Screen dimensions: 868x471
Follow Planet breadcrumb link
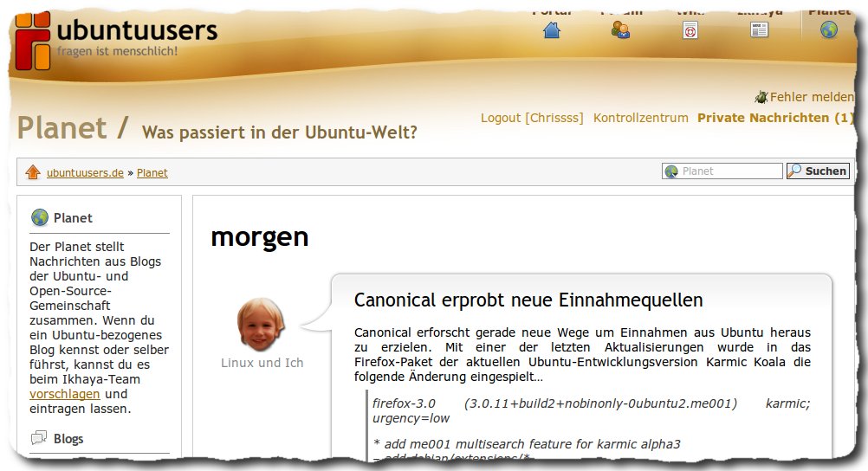click(152, 172)
